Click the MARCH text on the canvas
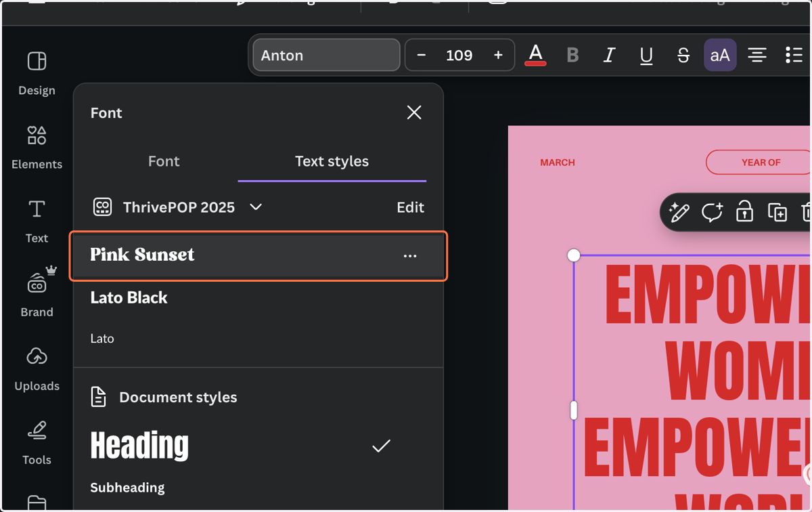The height and width of the screenshot is (512, 812). pyautogui.click(x=558, y=163)
